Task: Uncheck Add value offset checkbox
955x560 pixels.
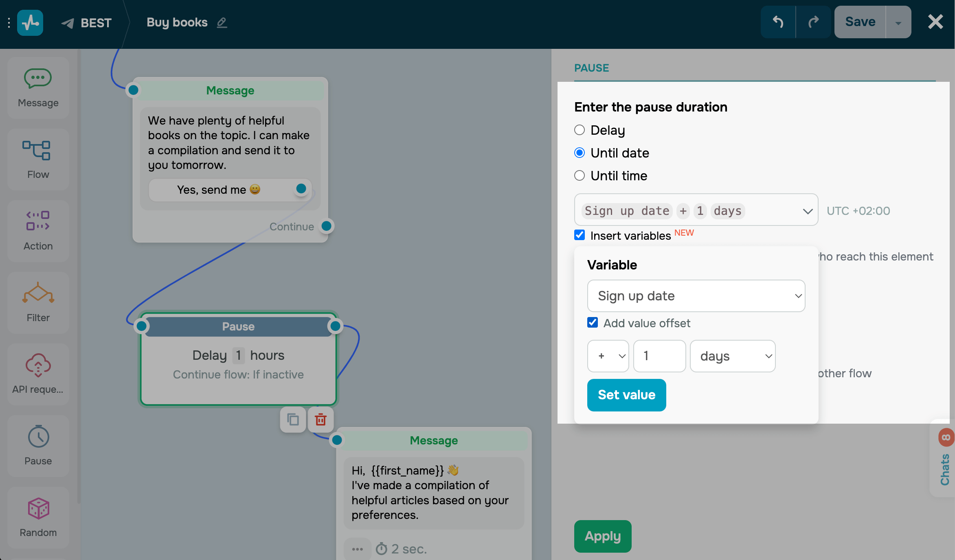Action: pyautogui.click(x=593, y=323)
